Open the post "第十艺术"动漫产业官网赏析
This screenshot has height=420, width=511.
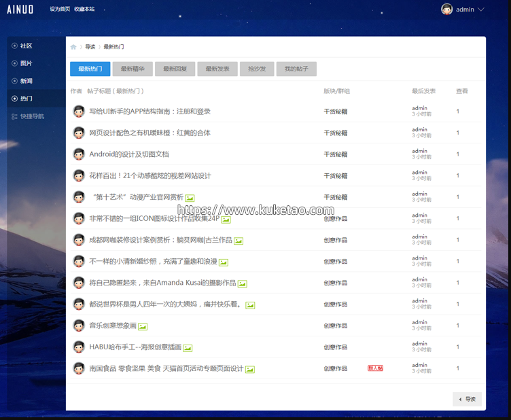click(137, 197)
